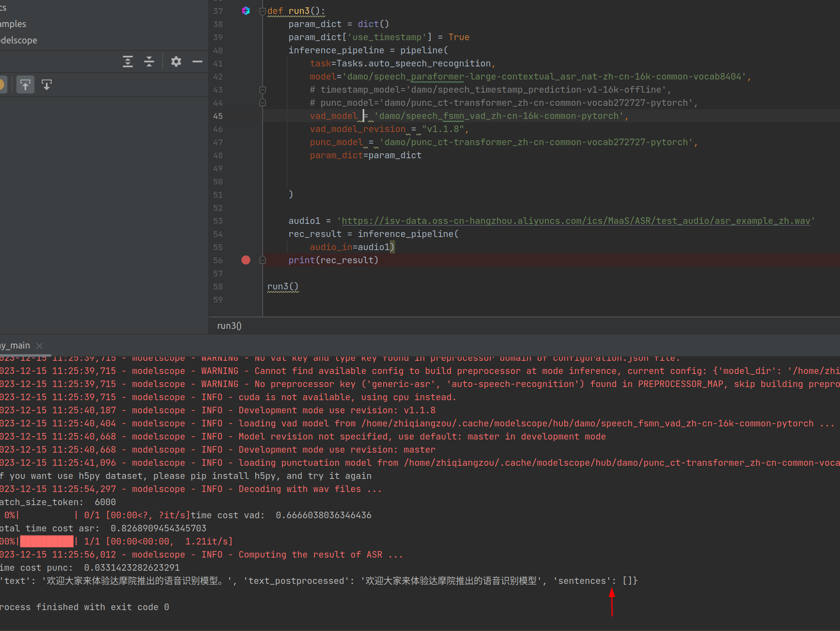Viewport: 840px width, 631px height.
Task: Click 'inference_pipeline = pipeline(' on line 40
Action: pos(368,50)
